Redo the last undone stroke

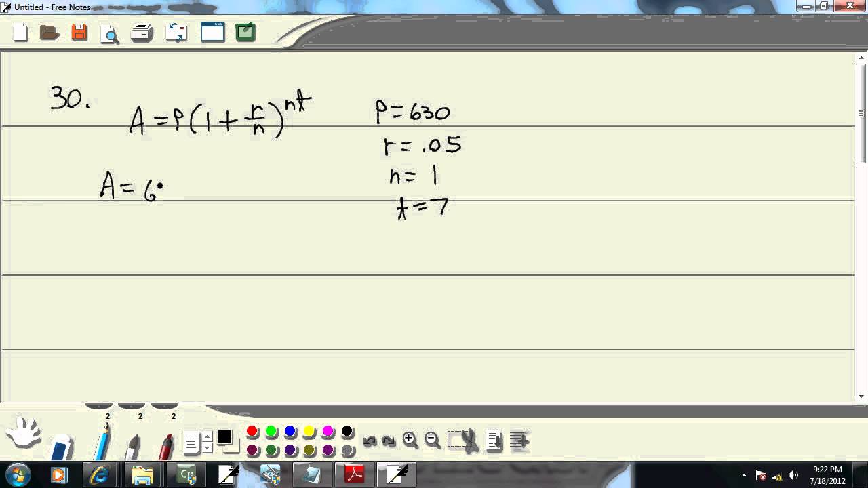click(x=389, y=442)
